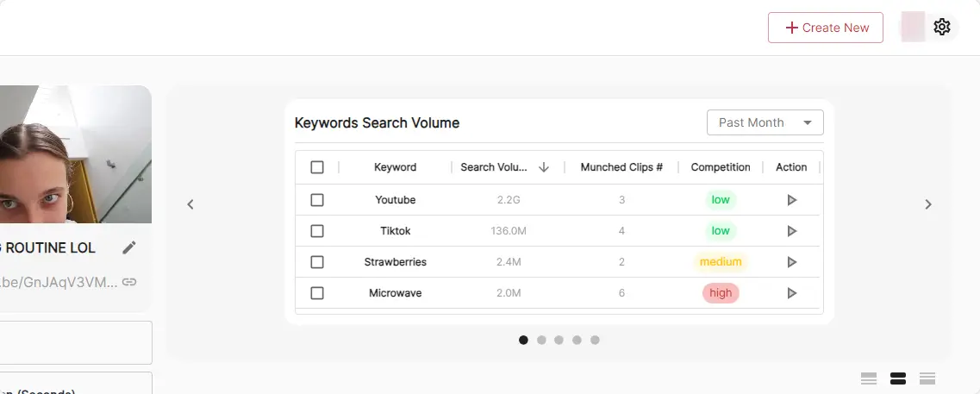Image resolution: width=980 pixels, height=394 pixels.
Task: Click the Munched Clips # column header
Action: point(621,167)
